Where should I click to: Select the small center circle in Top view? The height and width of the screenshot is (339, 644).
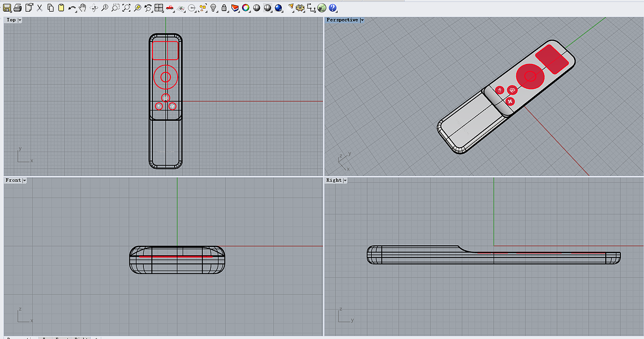(x=166, y=77)
